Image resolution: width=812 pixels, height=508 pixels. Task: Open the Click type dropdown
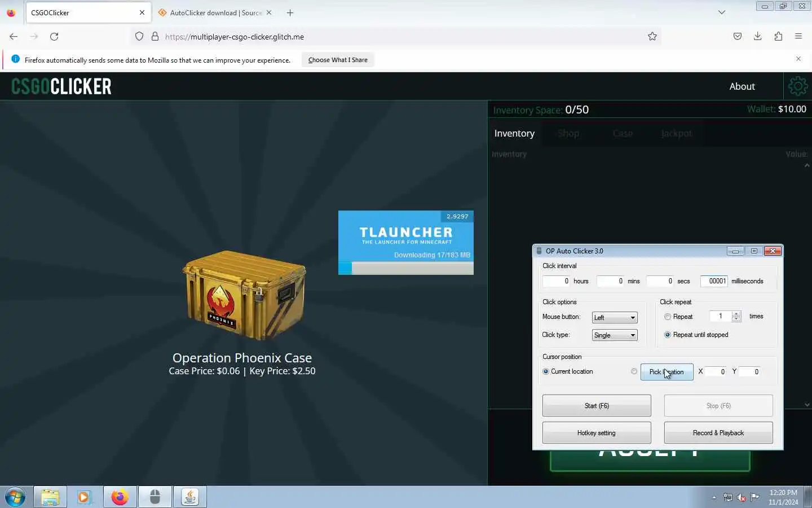tap(615, 335)
